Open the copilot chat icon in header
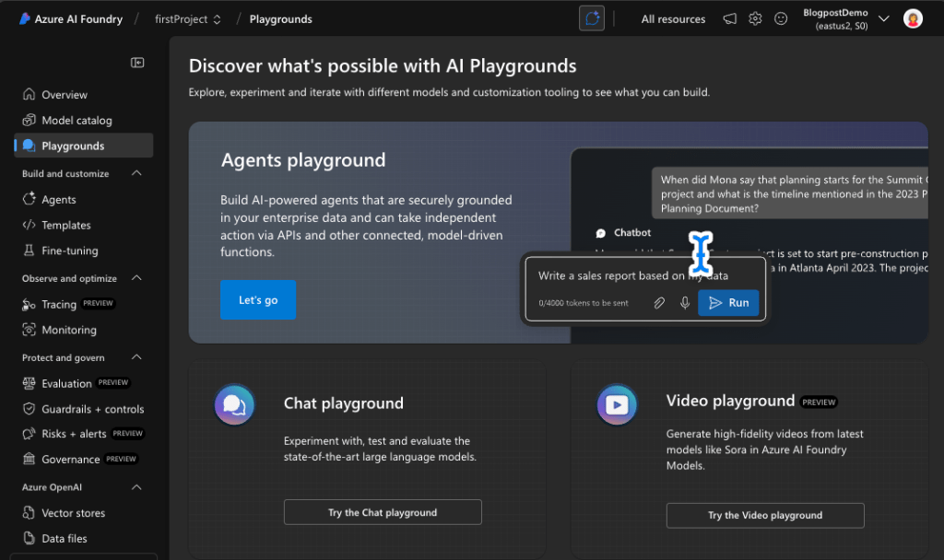This screenshot has height=560, width=944. pos(592,18)
